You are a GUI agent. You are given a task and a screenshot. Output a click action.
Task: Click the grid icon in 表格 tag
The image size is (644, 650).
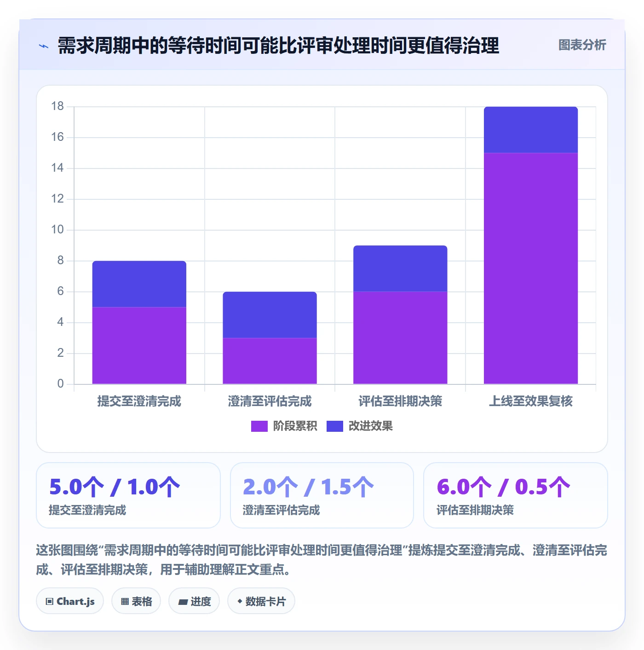point(125,602)
